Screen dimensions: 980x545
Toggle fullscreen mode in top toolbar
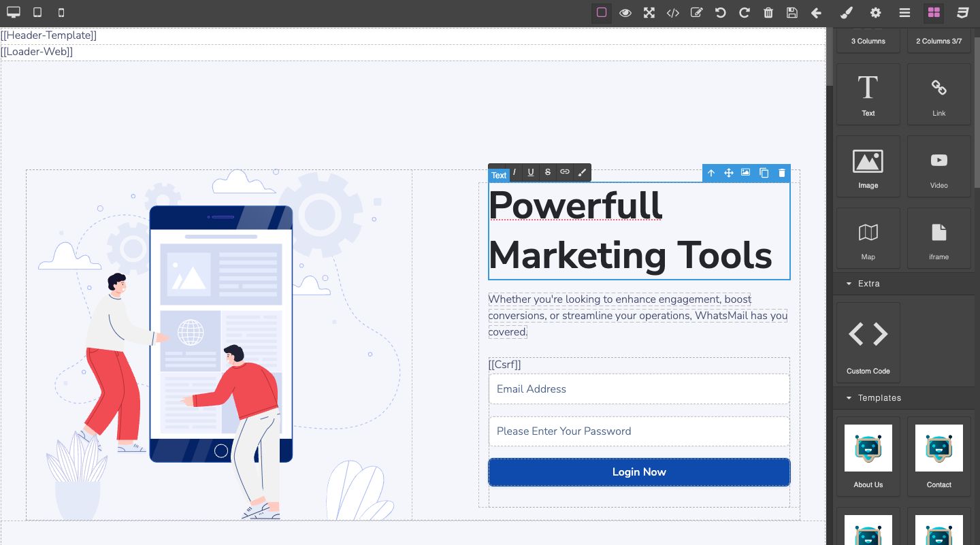(x=649, y=13)
